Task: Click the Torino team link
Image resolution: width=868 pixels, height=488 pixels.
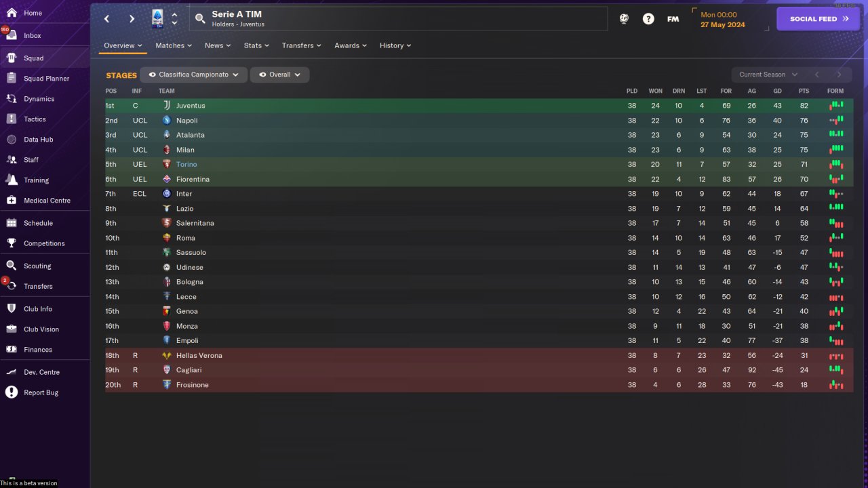Action: (186, 165)
